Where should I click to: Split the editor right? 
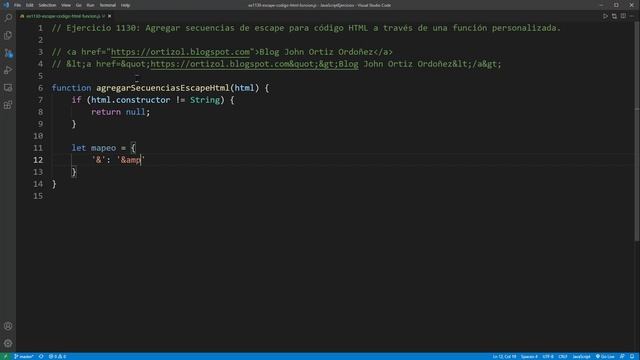(x=623, y=16)
